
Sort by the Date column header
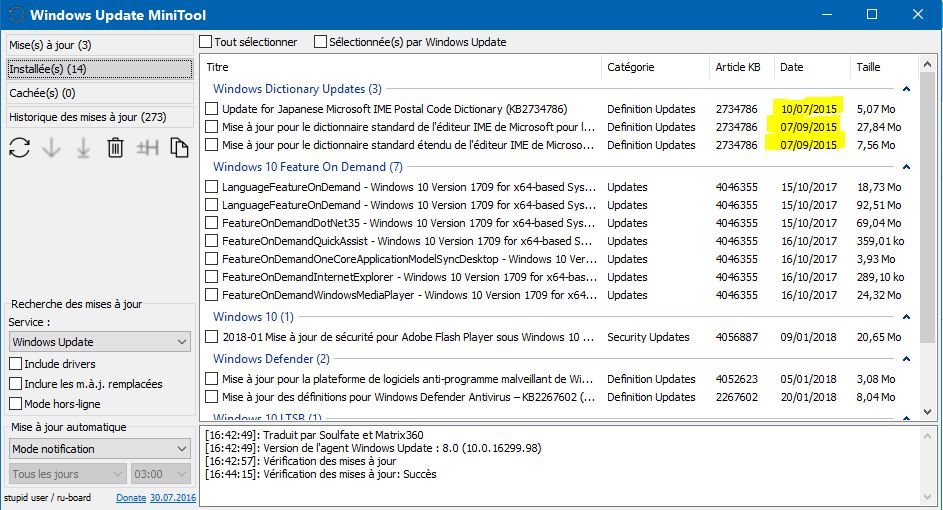(812, 67)
